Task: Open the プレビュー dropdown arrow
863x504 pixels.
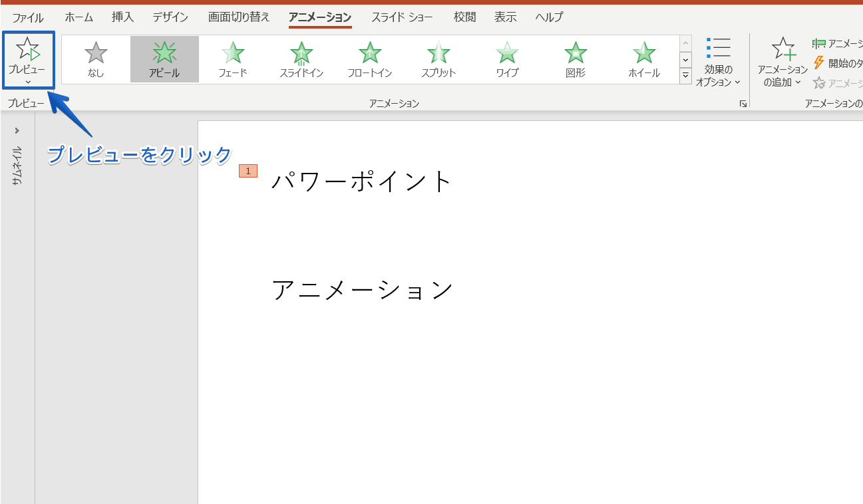Action: pyautogui.click(x=28, y=82)
